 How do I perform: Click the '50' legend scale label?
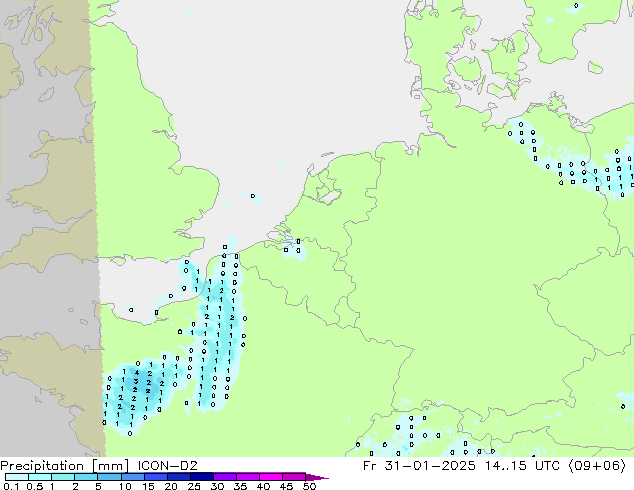(x=310, y=486)
